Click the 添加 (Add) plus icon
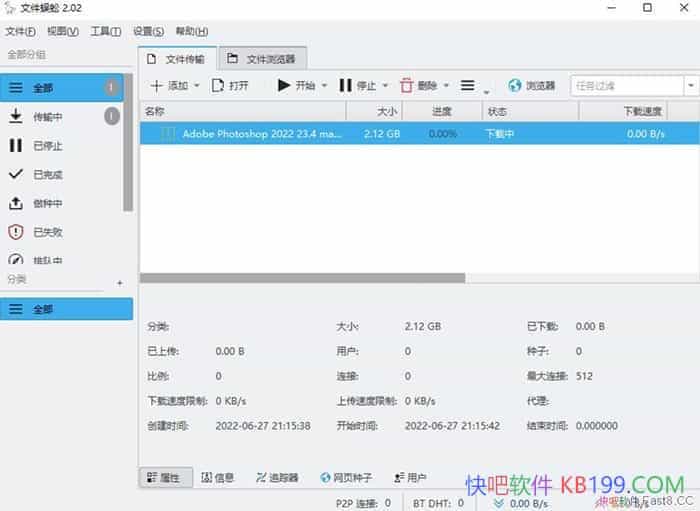 [156, 86]
